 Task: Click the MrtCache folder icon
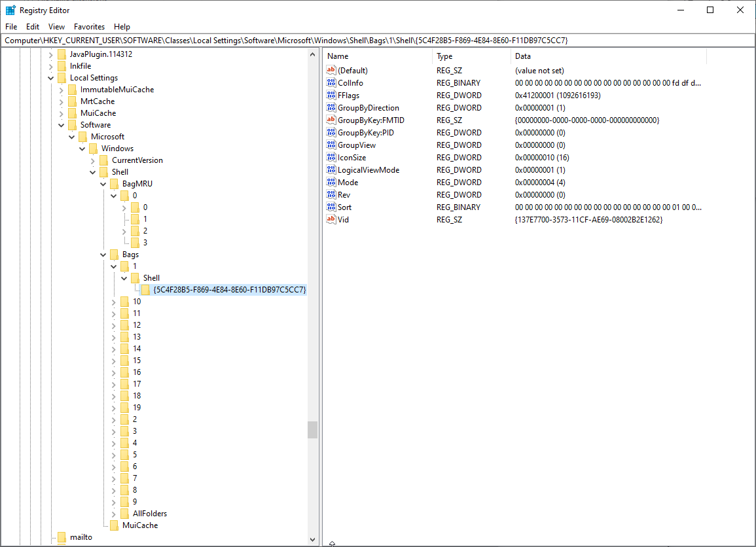tap(72, 101)
